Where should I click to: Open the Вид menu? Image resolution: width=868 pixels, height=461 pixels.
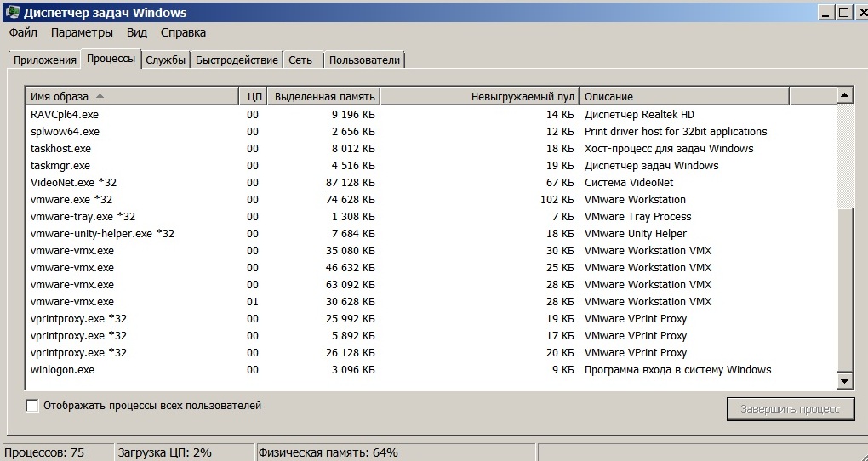click(x=137, y=33)
